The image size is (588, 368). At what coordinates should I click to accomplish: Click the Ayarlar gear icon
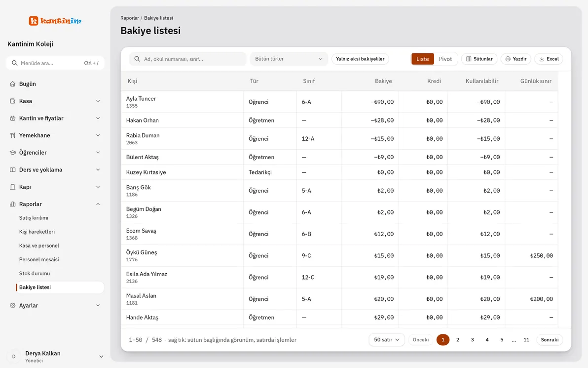[13, 306]
